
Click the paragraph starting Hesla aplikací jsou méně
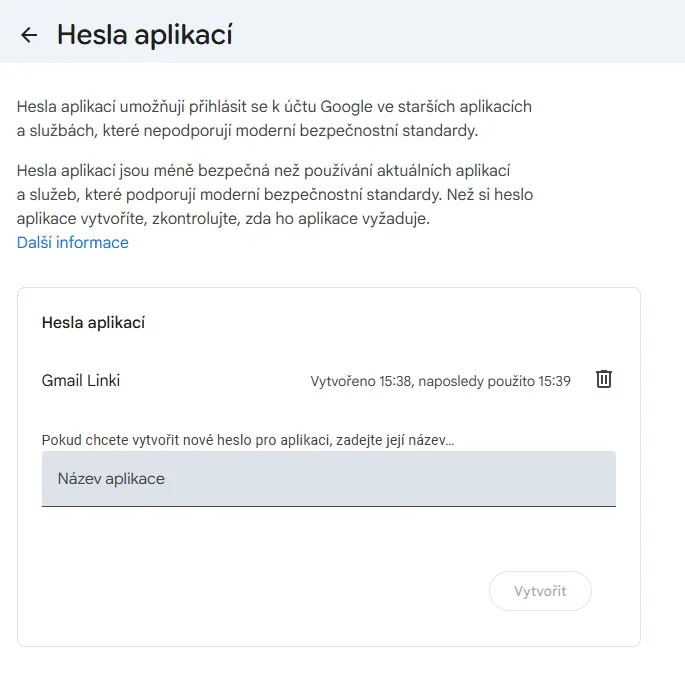coord(275,194)
